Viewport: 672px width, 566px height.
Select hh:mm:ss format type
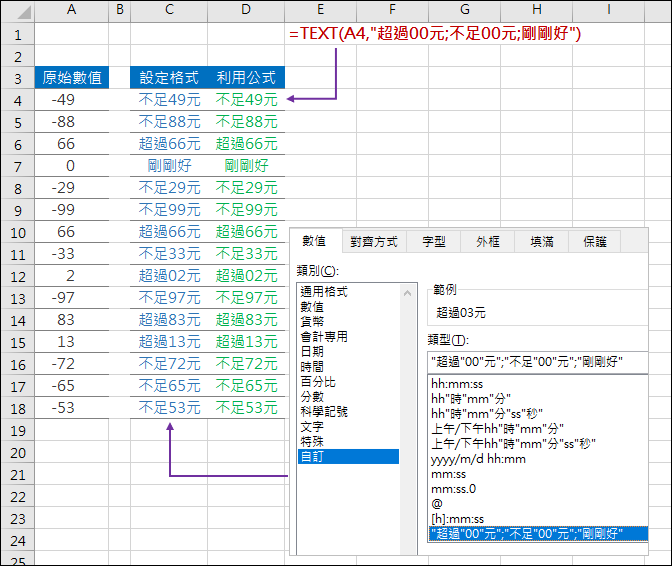[x=538, y=384]
